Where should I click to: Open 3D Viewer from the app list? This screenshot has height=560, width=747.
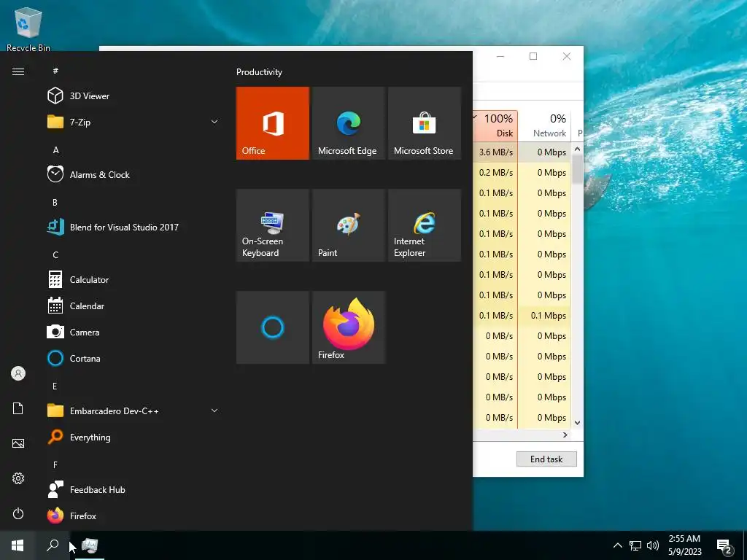(x=131, y=96)
